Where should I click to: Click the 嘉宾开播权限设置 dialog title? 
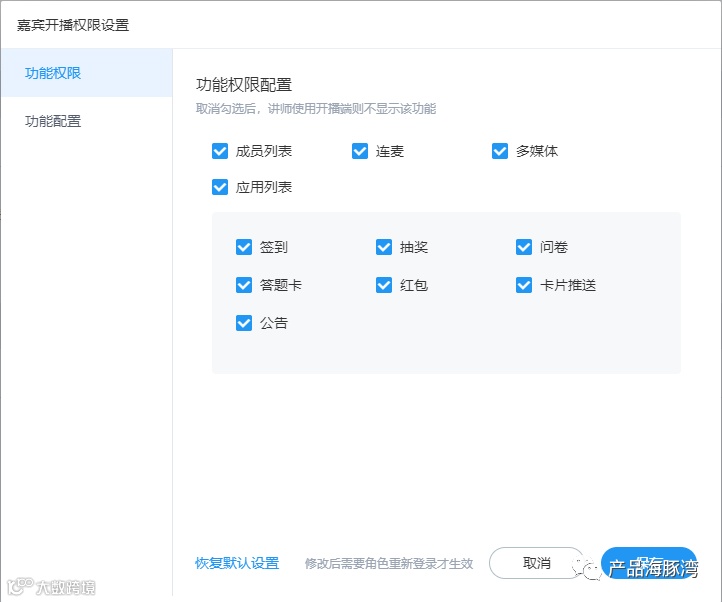(73, 25)
